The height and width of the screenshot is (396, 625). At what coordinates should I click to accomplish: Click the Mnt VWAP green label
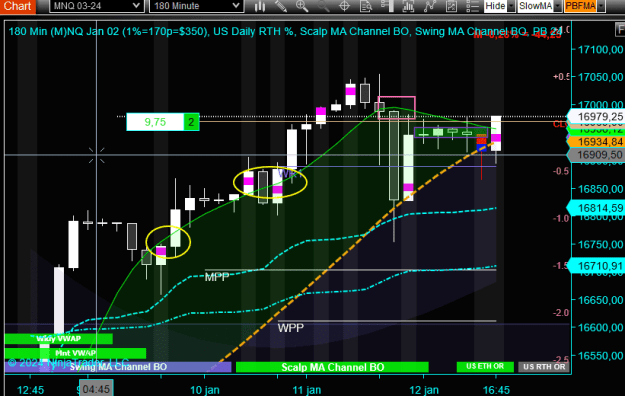click(75, 353)
